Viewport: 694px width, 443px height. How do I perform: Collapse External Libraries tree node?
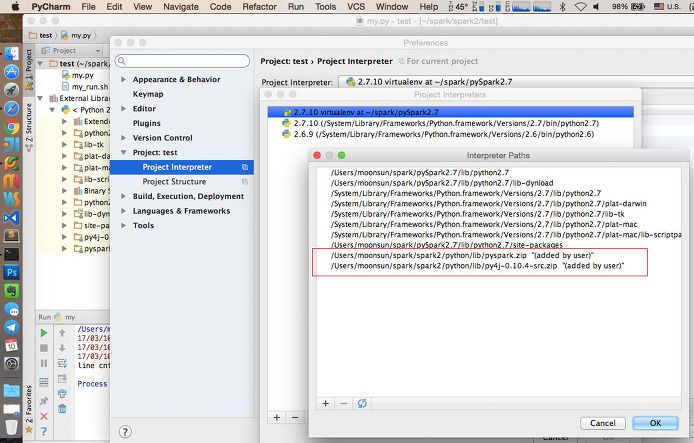(x=41, y=98)
